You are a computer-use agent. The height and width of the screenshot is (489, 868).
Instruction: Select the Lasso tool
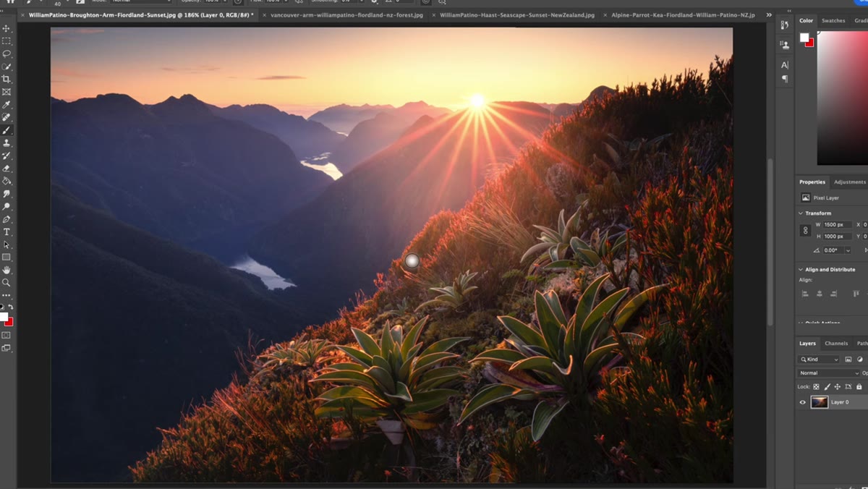(x=7, y=54)
